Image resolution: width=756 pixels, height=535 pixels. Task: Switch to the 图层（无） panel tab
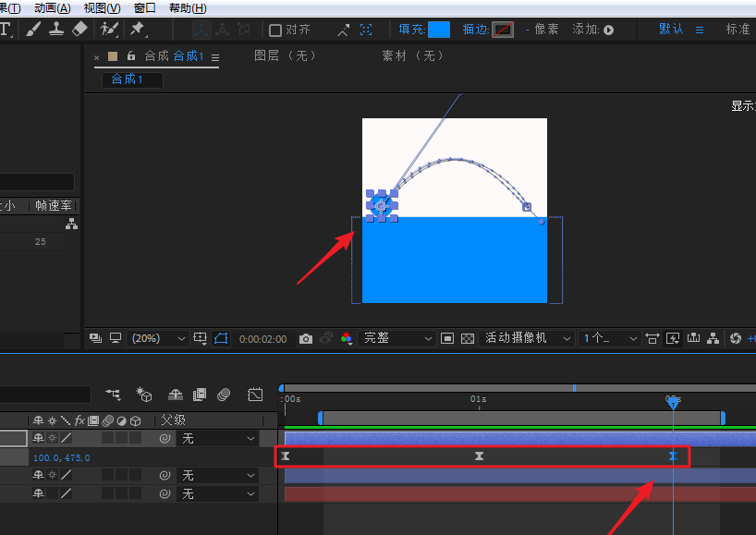click(x=286, y=55)
